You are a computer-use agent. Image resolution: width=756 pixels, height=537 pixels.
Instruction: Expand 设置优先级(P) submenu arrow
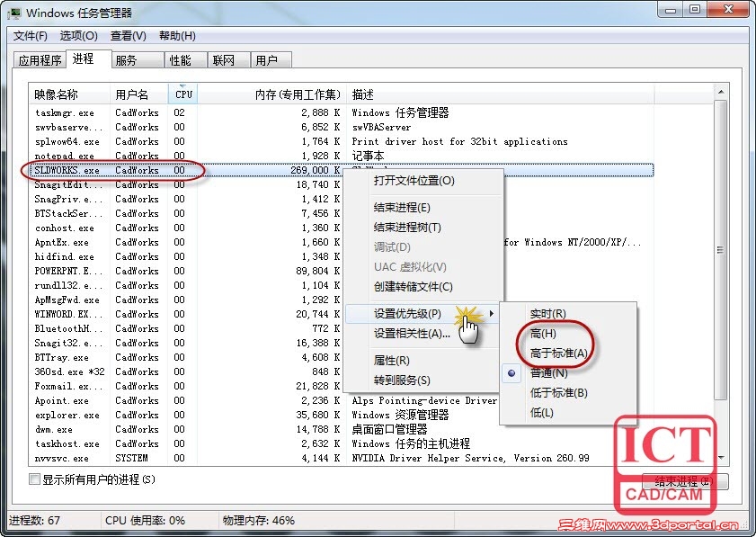pyautogui.click(x=492, y=314)
